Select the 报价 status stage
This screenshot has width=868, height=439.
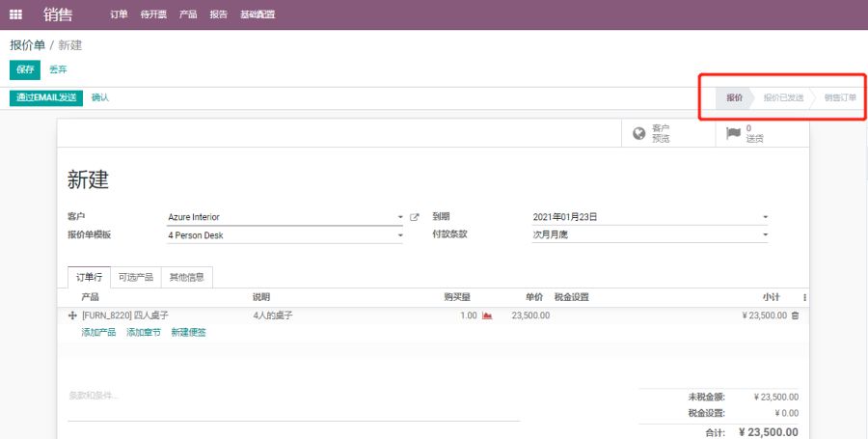pyautogui.click(x=734, y=98)
